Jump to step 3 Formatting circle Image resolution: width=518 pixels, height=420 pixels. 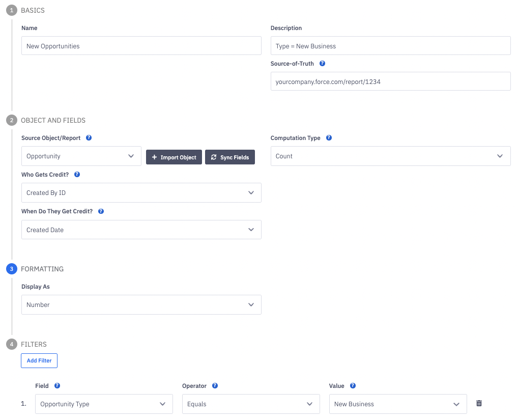pyautogui.click(x=12, y=269)
